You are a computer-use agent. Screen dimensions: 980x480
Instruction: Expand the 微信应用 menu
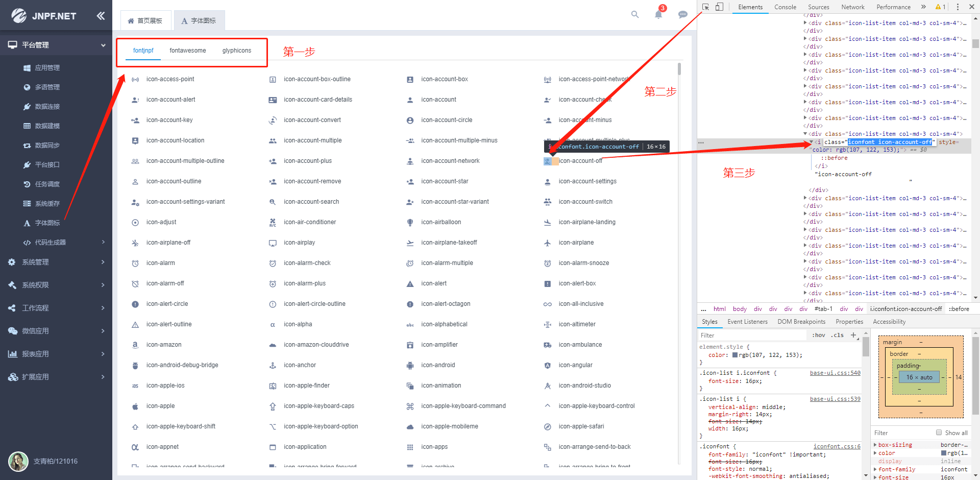click(56, 331)
